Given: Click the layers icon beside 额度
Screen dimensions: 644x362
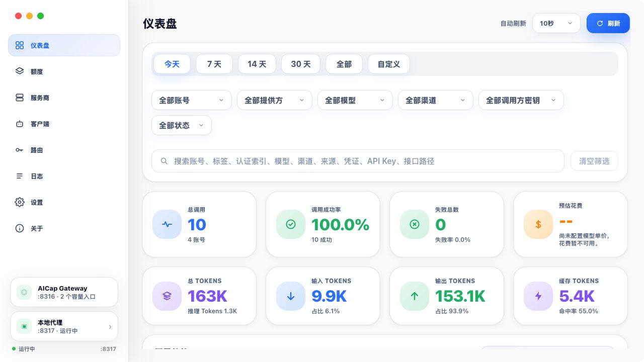Looking at the screenshot, I should (20, 71).
